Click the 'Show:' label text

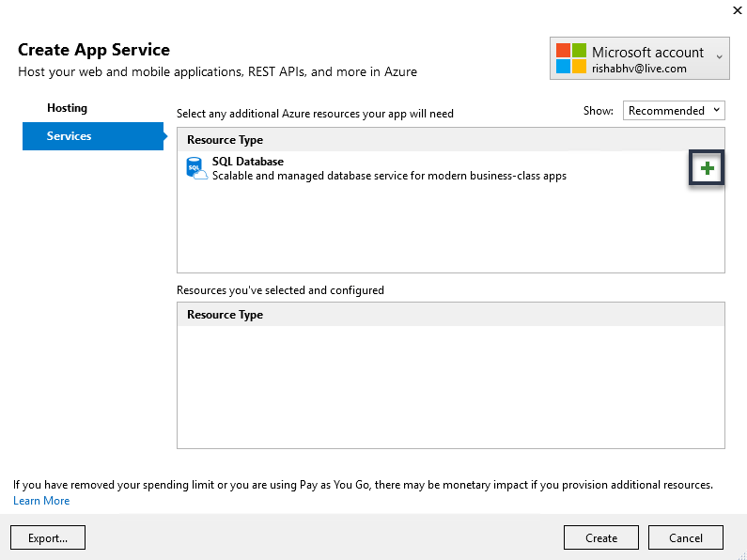pos(599,111)
